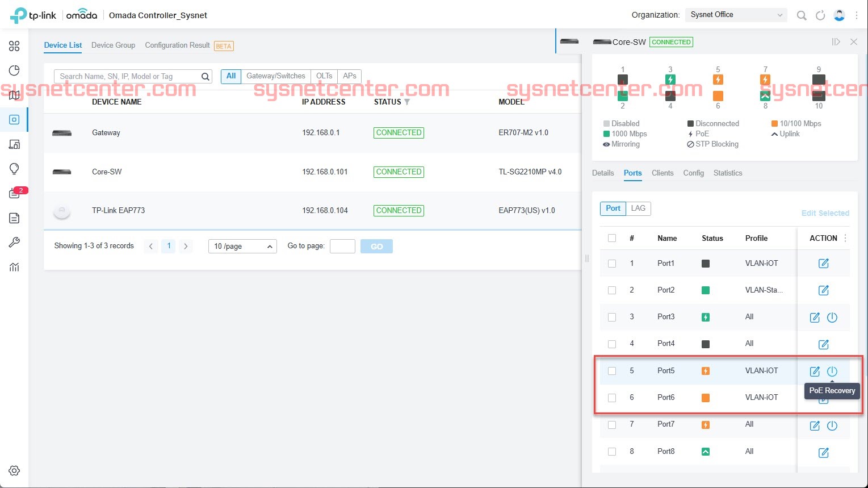The width and height of the screenshot is (868, 488).
Task: Filter device list by OLTs
Action: tap(324, 76)
